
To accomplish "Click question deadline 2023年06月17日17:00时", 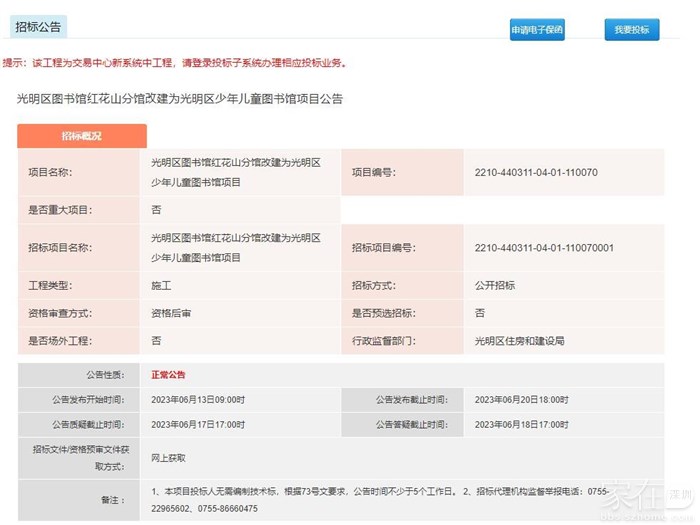I will coord(198,424).
